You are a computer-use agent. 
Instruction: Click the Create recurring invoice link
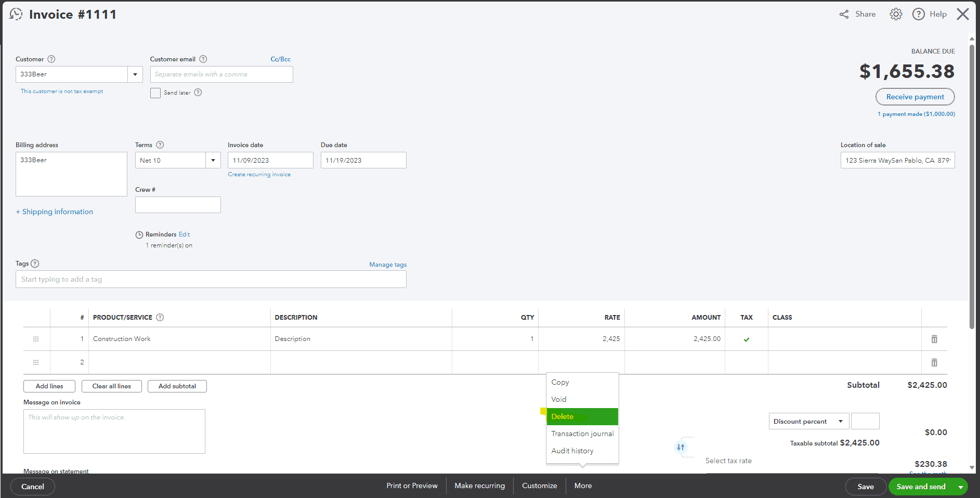tap(259, 174)
